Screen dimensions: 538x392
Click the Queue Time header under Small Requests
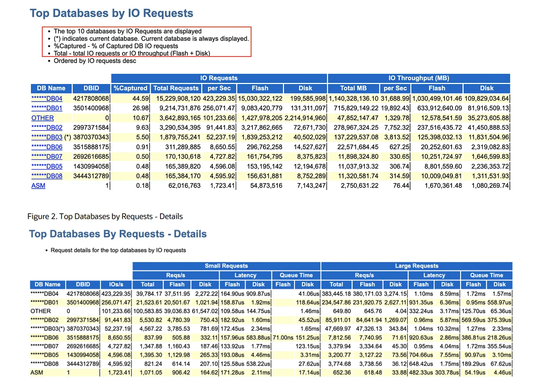pos(295,275)
